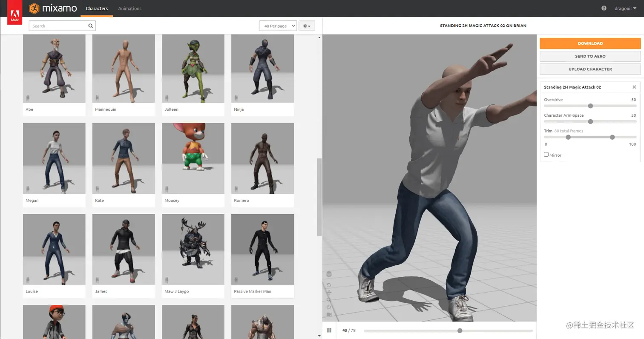
Task: Toggle the skeleton view skull icon
Action: tap(329, 274)
